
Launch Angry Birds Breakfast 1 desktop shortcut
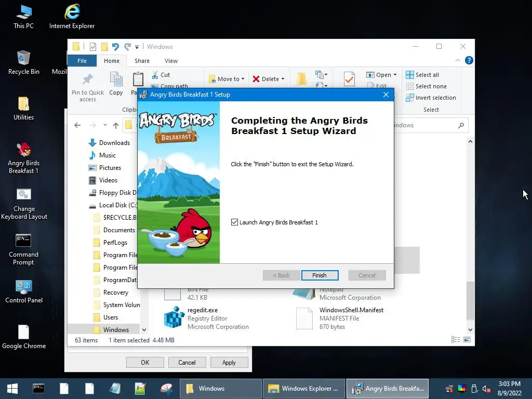(x=23, y=158)
